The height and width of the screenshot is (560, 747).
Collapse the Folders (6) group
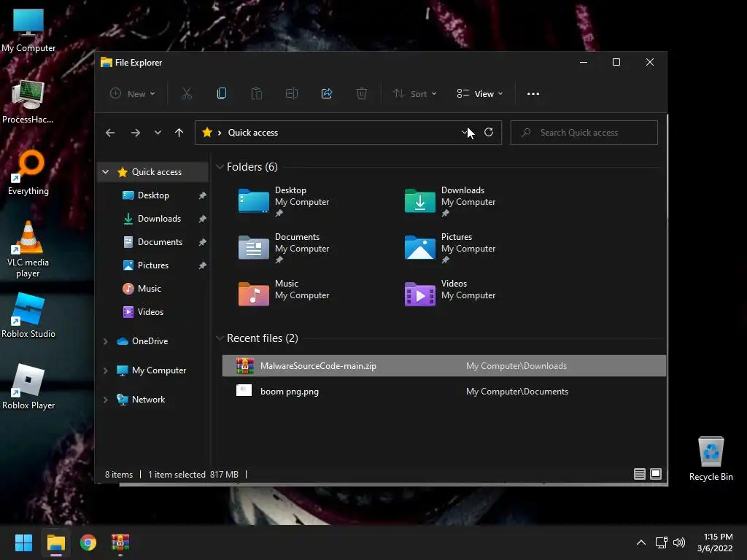tap(220, 167)
